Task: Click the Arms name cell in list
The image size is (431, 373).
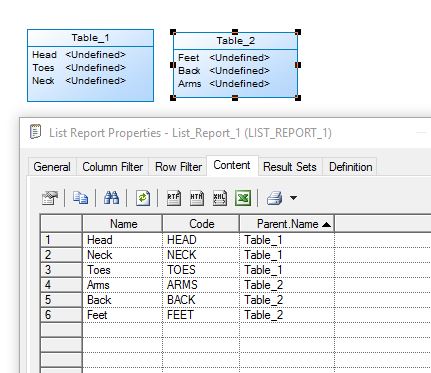Action: [122, 285]
